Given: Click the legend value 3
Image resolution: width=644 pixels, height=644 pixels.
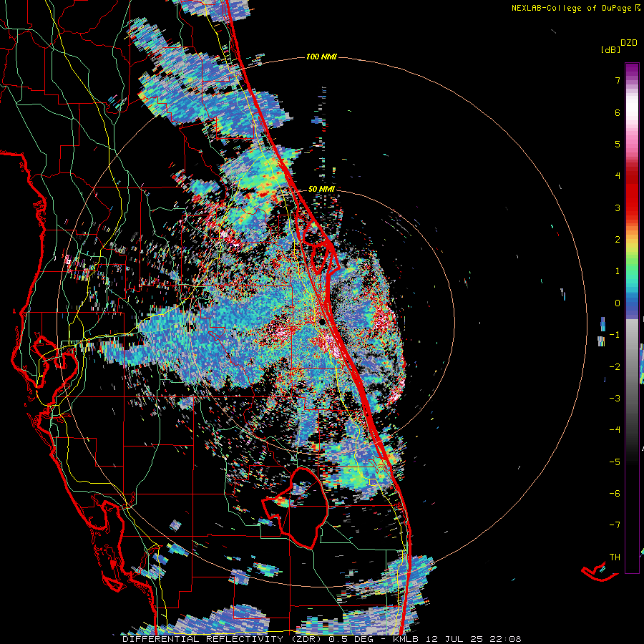Looking at the screenshot, I should [618, 208].
